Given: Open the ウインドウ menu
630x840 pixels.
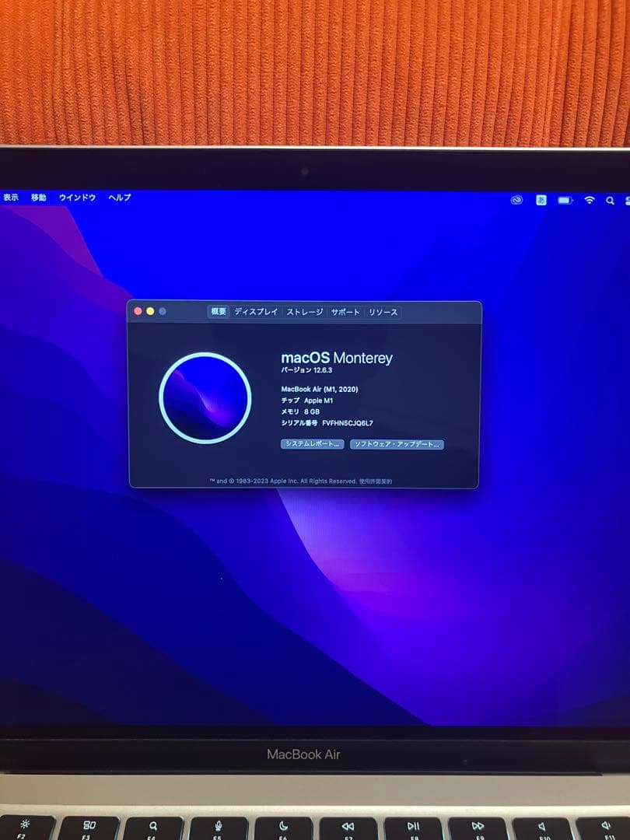Looking at the screenshot, I should pos(77,198).
